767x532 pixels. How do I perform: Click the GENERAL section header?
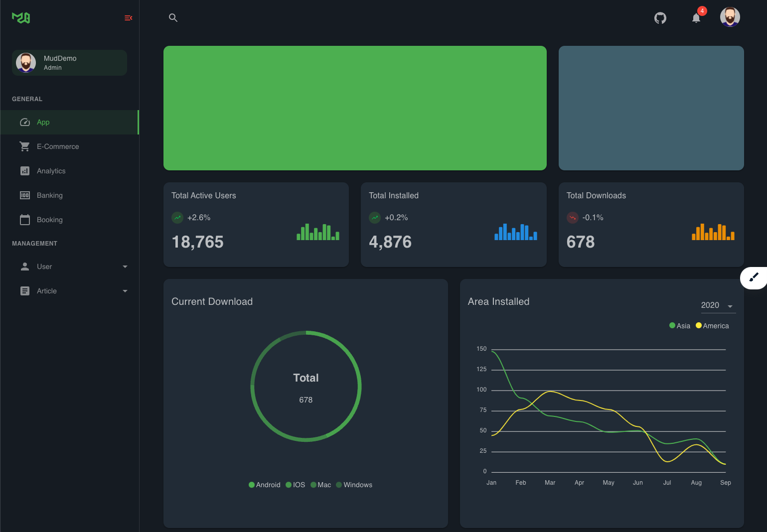27,99
